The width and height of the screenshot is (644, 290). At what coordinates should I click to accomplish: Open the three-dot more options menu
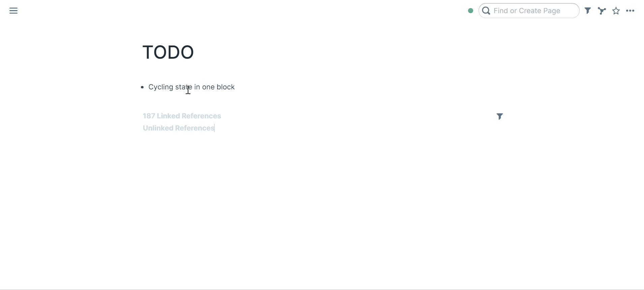pyautogui.click(x=631, y=11)
